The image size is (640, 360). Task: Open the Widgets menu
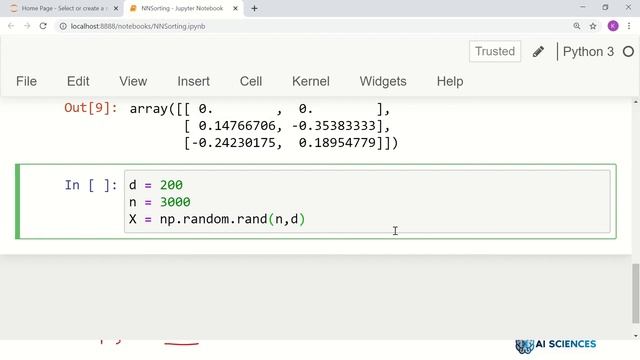[x=383, y=81]
